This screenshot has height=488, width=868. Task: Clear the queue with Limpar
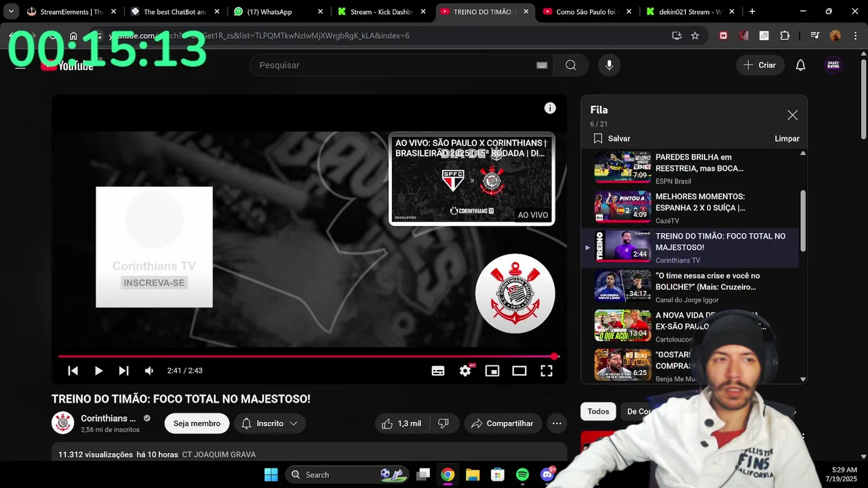click(787, 138)
